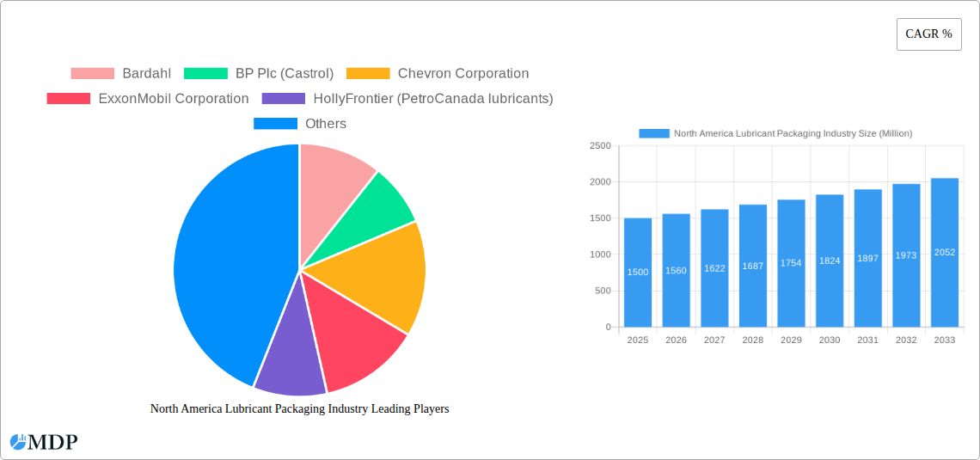Image resolution: width=980 pixels, height=460 pixels.
Task: Click the 2031 x-axis label
Action: (868, 340)
